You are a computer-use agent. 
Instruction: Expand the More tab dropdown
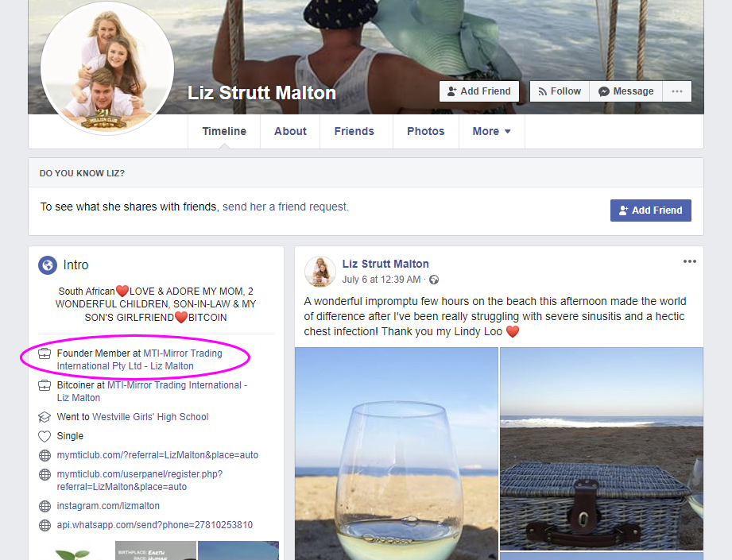click(492, 132)
